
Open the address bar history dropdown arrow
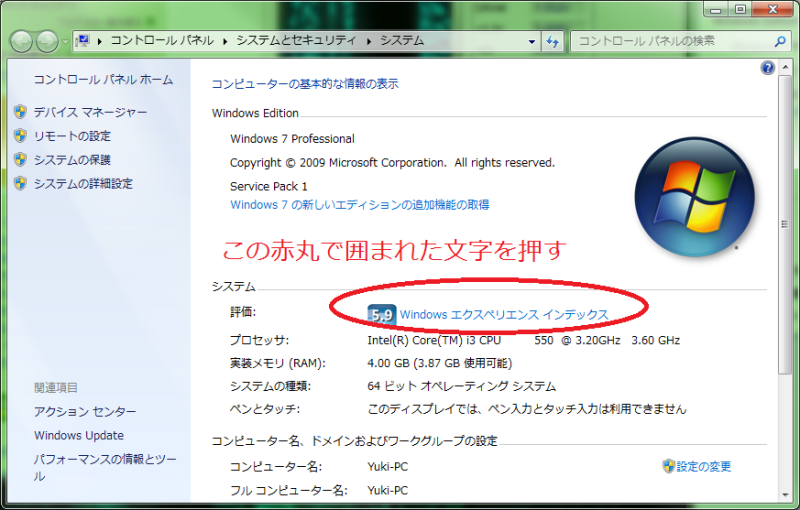[x=531, y=41]
